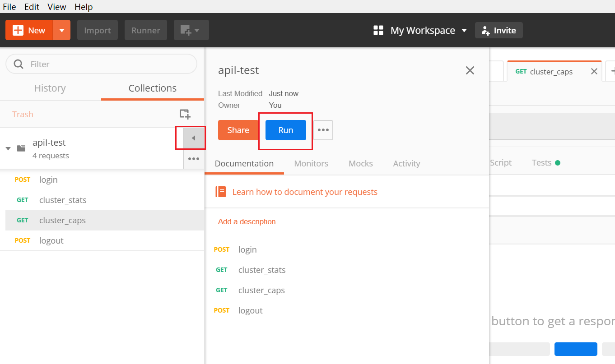Open the Trash link
This screenshot has width=615, height=364.
(x=23, y=114)
